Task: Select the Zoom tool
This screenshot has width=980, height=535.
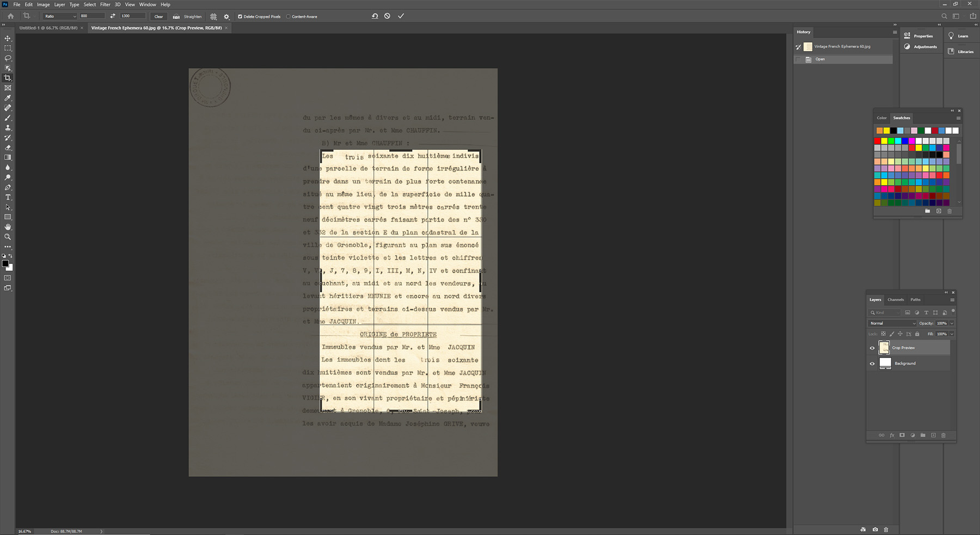Action: pyautogui.click(x=8, y=237)
